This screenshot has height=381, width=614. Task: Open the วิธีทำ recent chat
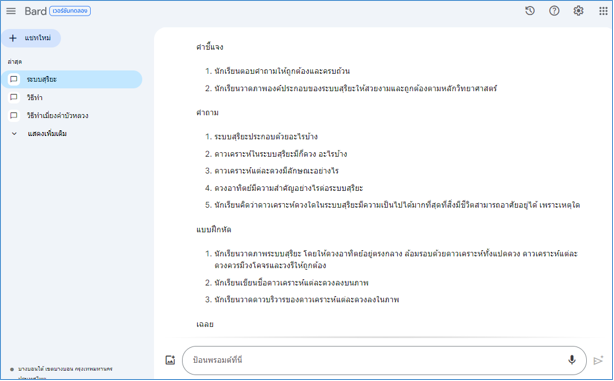tap(72, 98)
